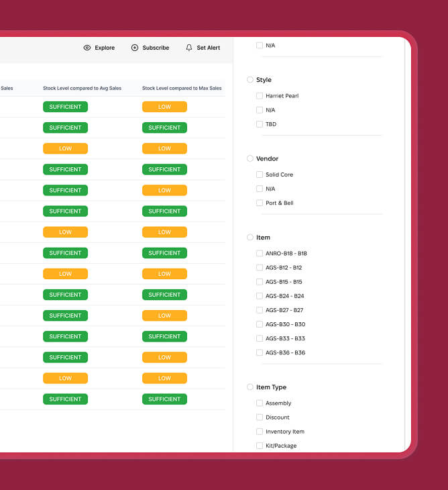The width and height of the screenshot is (448, 490).
Task: Click the Set Alert text button
Action: tap(208, 48)
